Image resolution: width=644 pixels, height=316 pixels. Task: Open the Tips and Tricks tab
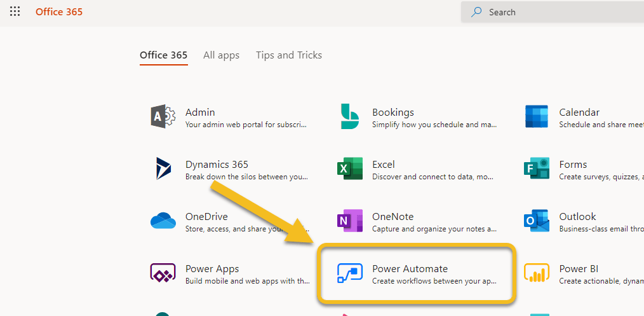[x=289, y=55]
